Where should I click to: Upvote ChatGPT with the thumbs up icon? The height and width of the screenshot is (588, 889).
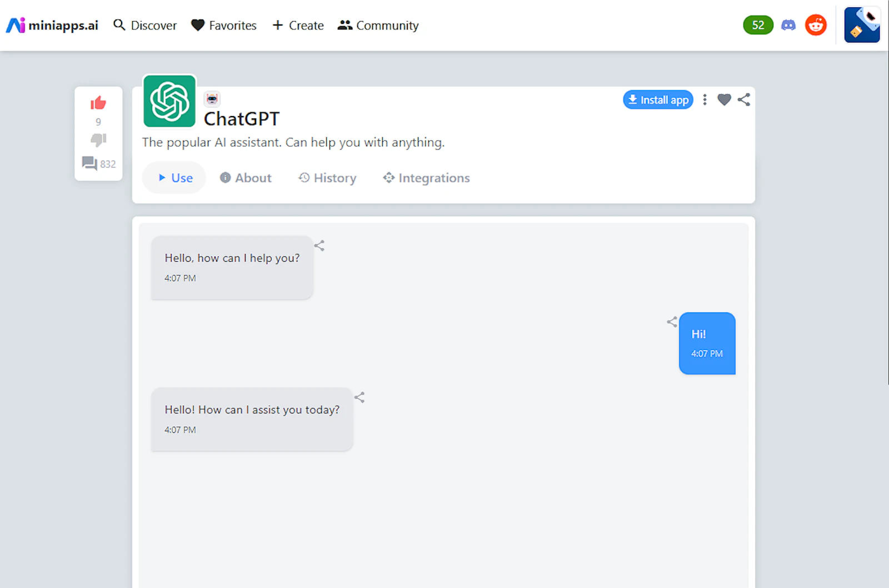[x=98, y=103]
